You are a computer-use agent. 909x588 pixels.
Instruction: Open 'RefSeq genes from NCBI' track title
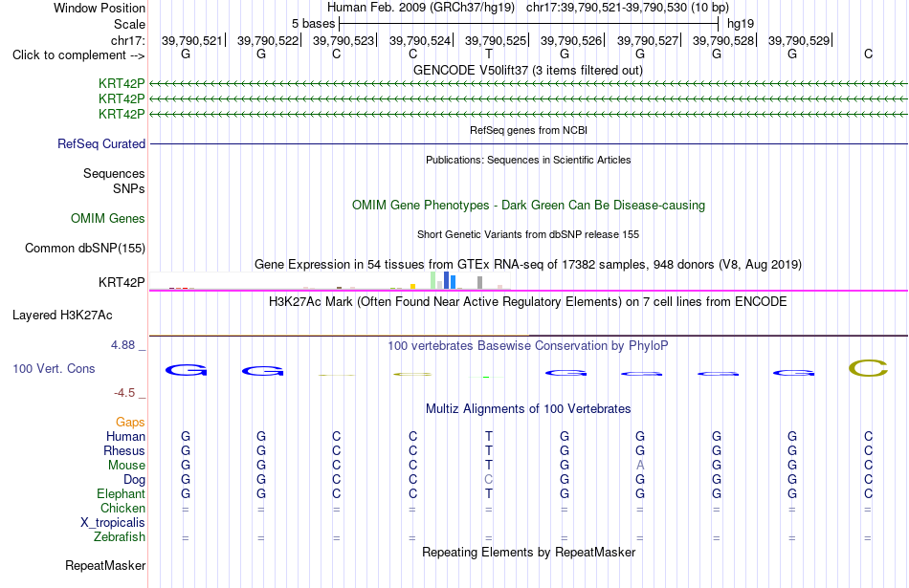(x=528, y=130)
